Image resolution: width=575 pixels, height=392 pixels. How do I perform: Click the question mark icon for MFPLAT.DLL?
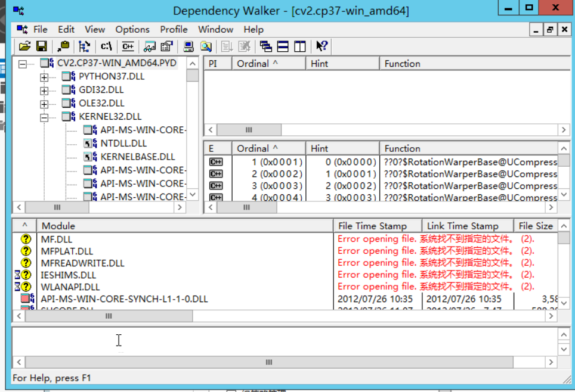point(26,251)
